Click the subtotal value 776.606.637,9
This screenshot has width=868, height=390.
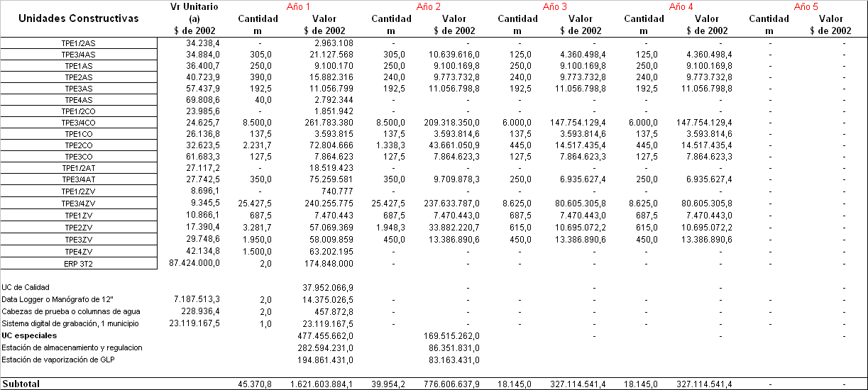(x=449, y=384)
